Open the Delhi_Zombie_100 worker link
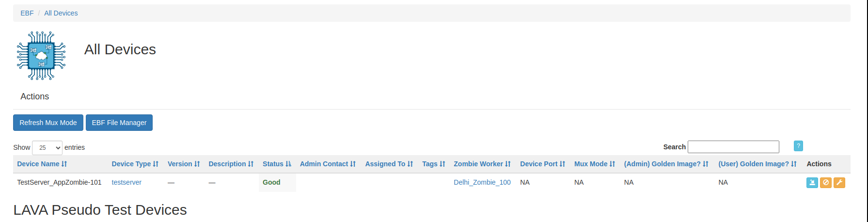 [x=482, y=182]
